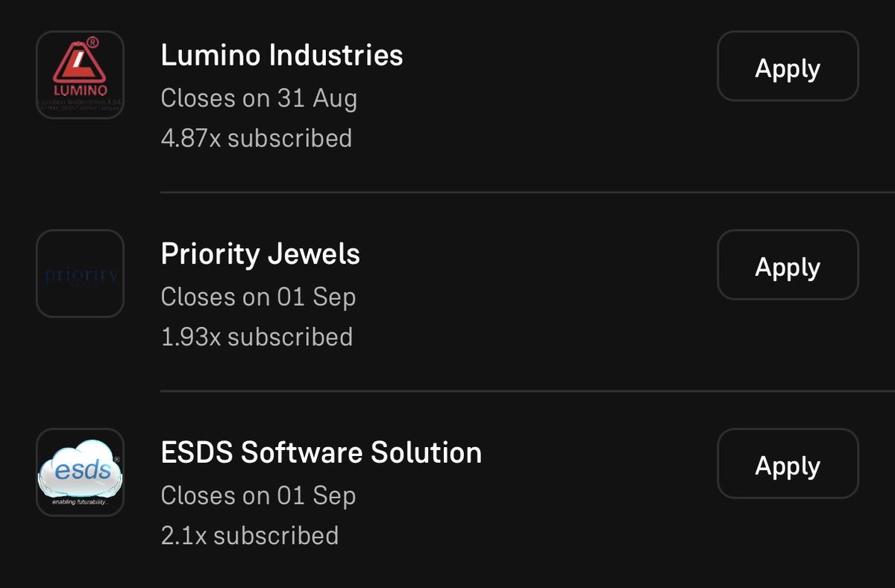Click the '2.1x subscribed' status

pos(250,536)
